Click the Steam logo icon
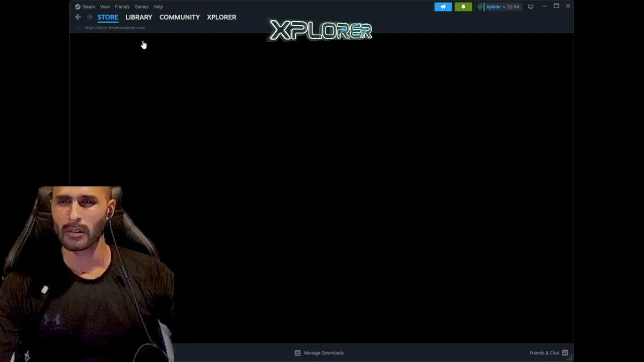 [77, 7]
